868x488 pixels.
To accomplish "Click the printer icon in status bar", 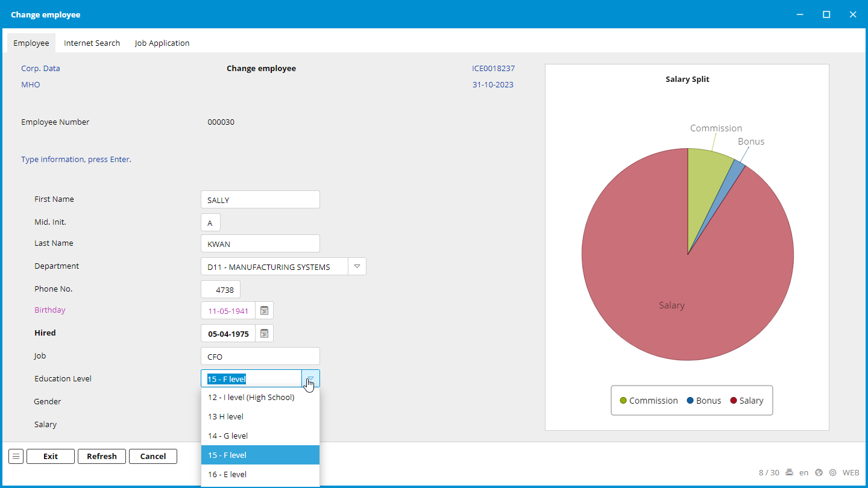I will tap(788, 473).
